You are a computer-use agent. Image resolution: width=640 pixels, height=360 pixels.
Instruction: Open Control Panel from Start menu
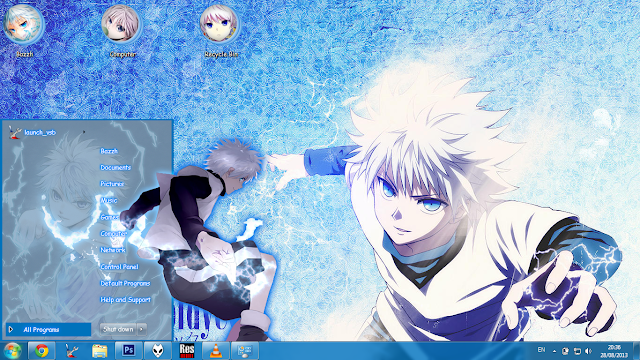tap(119, 267)
